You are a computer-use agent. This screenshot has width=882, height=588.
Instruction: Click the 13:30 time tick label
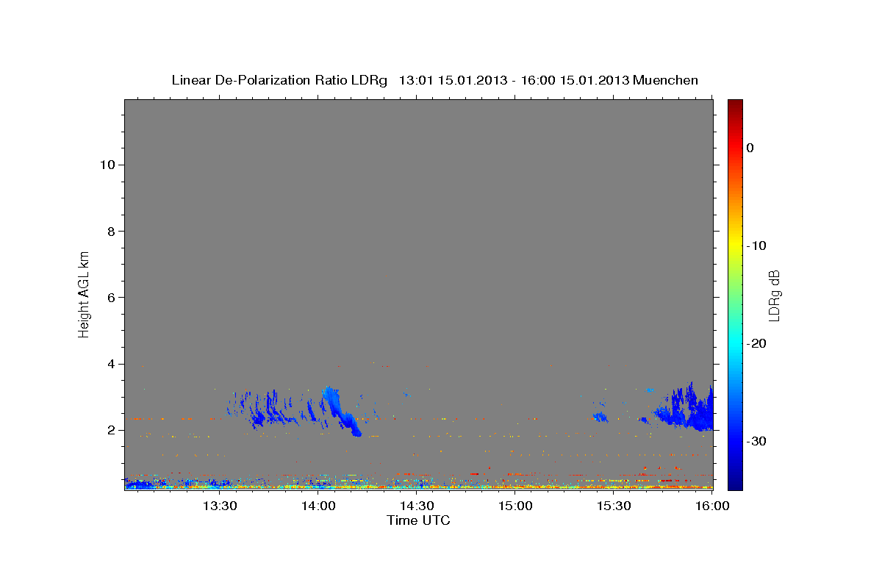coord(219,506)
